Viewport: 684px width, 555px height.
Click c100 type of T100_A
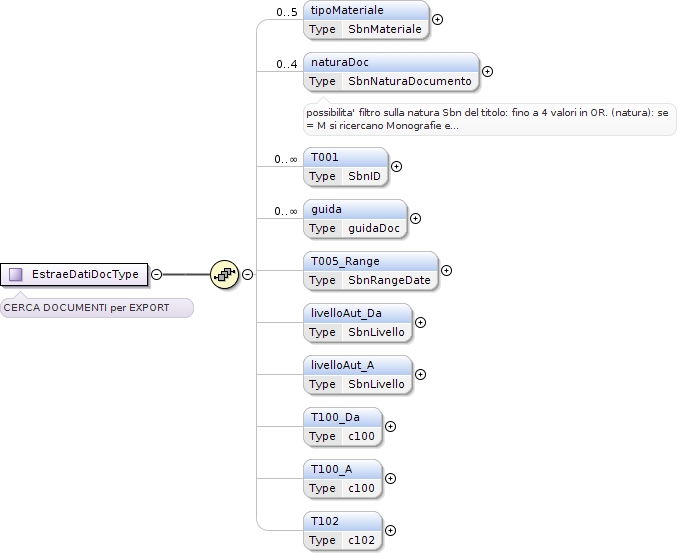tap(361, 488)
